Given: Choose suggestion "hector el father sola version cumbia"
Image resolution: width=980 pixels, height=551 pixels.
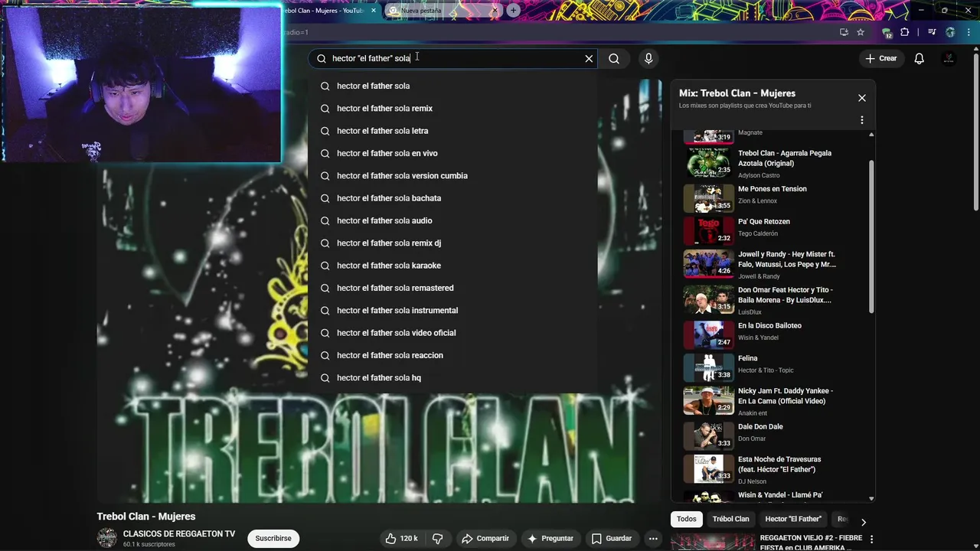Looking at the screenshot, I should pyautogui.click(x=452, y=176).
